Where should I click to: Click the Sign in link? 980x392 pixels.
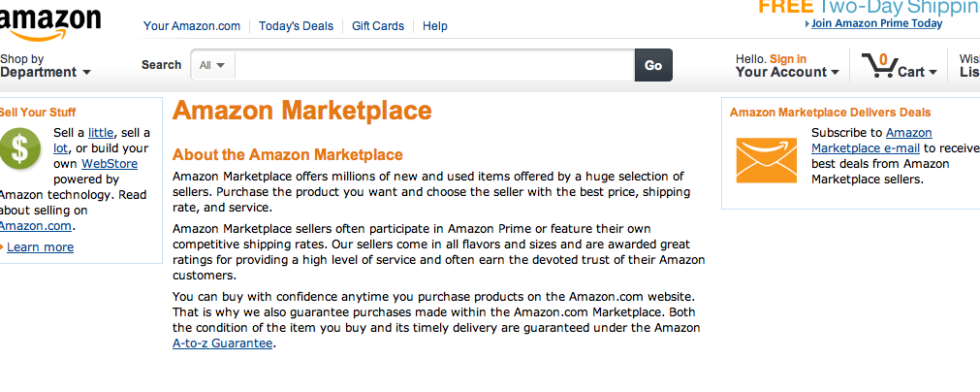(x=788, y=59)
